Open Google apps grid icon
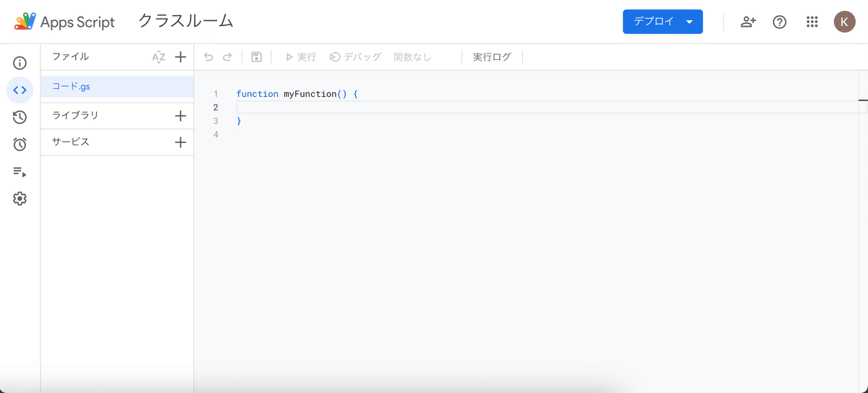The height and width of the screenshot is (393, 868). (812, 22)
